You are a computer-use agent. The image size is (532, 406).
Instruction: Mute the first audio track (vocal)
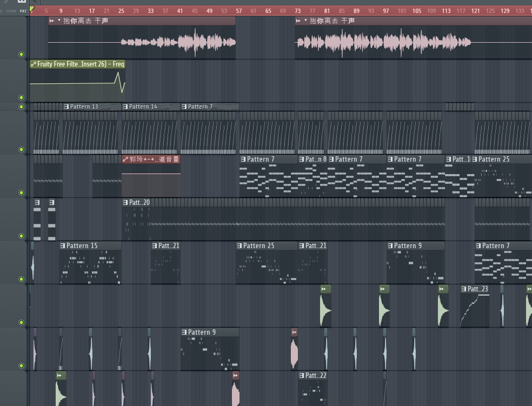tap(22, 54)
